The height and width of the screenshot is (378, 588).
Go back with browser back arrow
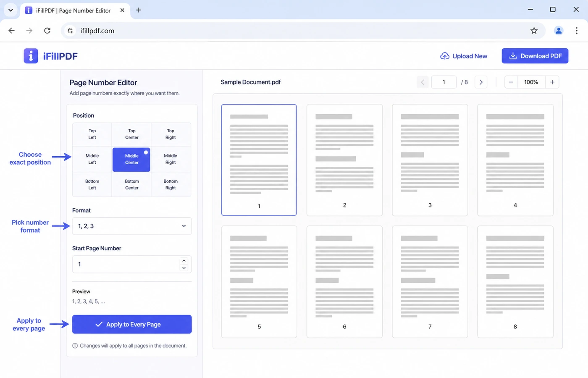point(12,31)
